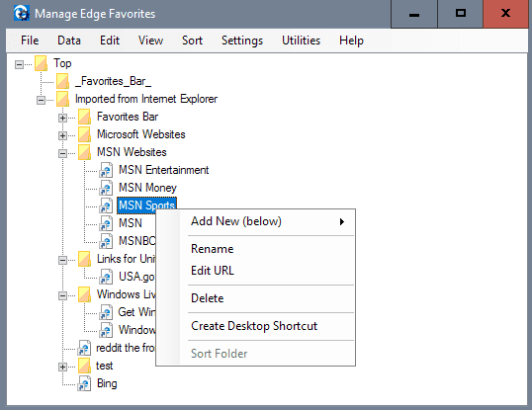This screenshot has width=532, height=410.
Task: Select the Microsoft Websites label
Action: point(141,134)
